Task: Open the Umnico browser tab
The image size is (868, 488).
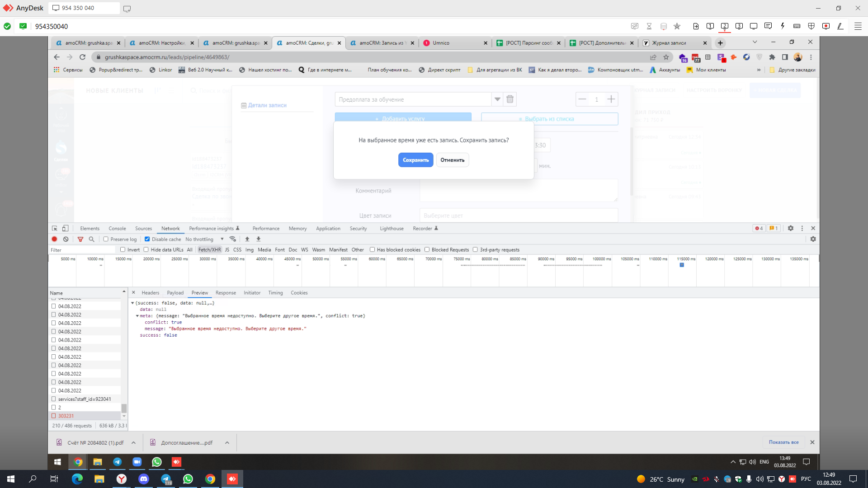Action: coord(455,43)
